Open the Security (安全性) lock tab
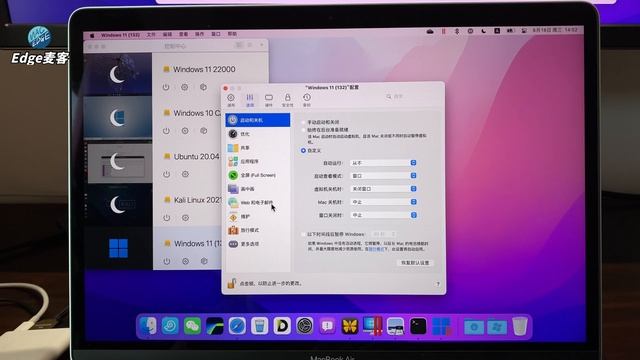 point(287,100)
